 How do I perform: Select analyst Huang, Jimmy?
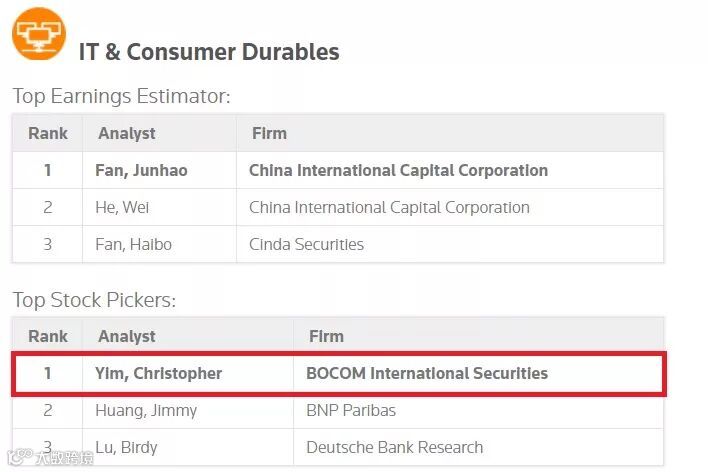pyautogui.click(x=146, y=410)
